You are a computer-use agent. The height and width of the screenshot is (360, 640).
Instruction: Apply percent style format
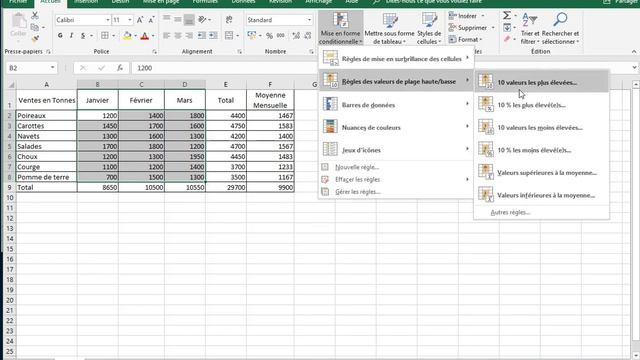coord(269,36)
